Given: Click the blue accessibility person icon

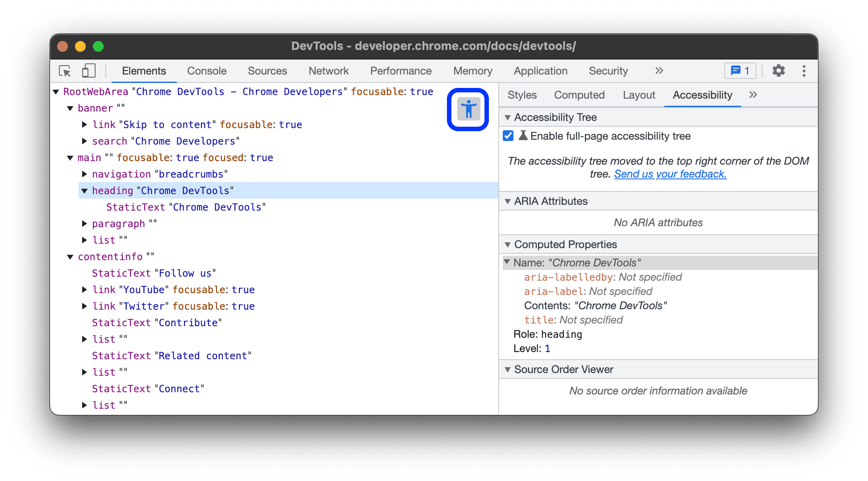Looking at the screenshot, I should [x=468, y=109].
